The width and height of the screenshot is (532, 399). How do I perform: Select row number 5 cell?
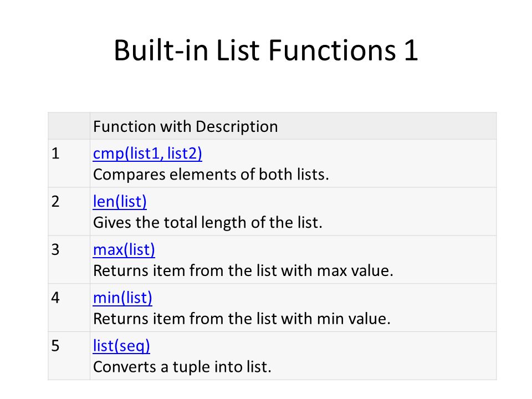[69, 356]
